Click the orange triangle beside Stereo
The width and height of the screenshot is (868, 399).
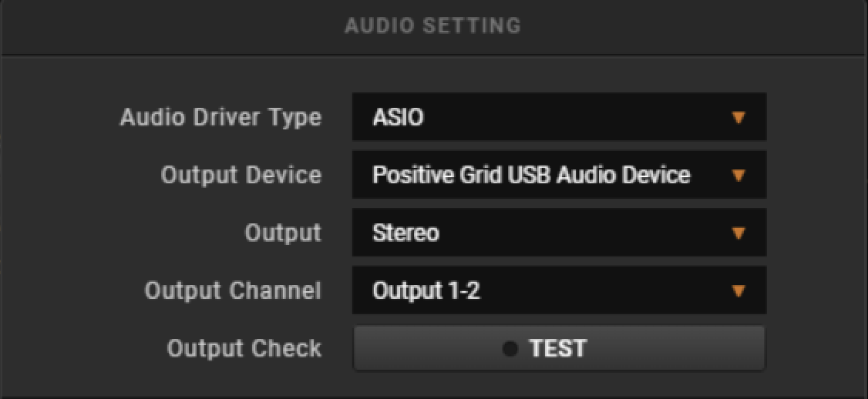click(x=738, y=233)
